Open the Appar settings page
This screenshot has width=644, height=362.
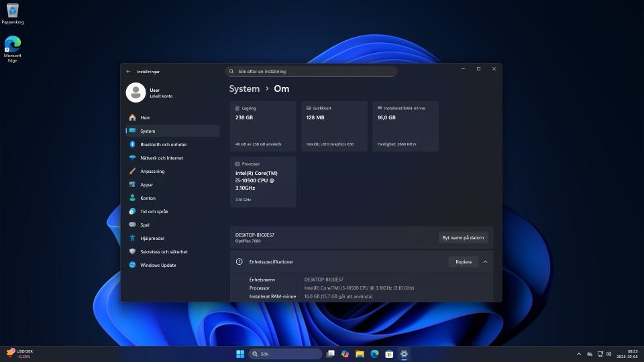coord(146,184)
